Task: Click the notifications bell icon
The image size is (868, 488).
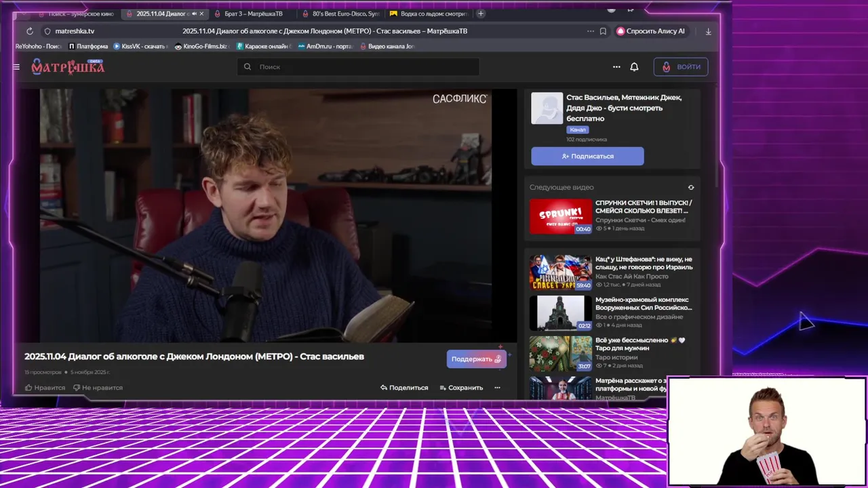Action: [x=634, y=67]
